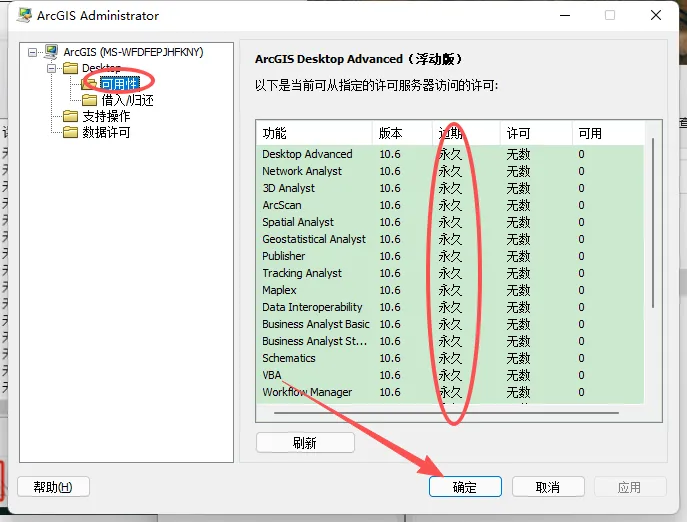Select the Business Analyst Basic row
Viewport: 687px width, 522px height.
pyautogui.click(x=450, y=324)
